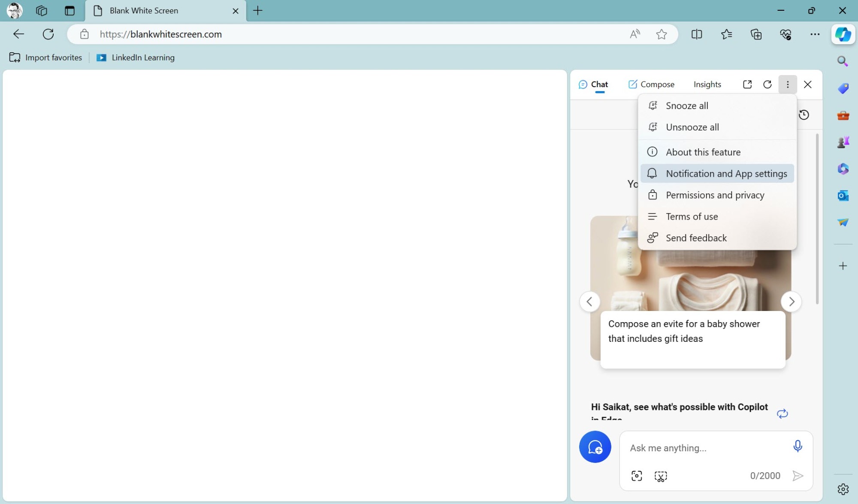The width and height of the screenshot is (858, 504).
Task: Show next suggestion card
Action: click(x=792, y=302)
